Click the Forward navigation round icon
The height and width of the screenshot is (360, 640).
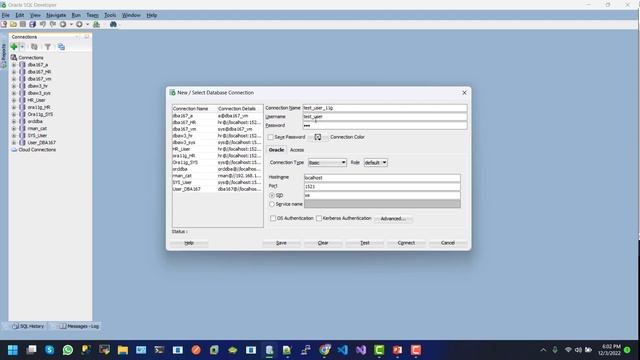pos(79,24)
